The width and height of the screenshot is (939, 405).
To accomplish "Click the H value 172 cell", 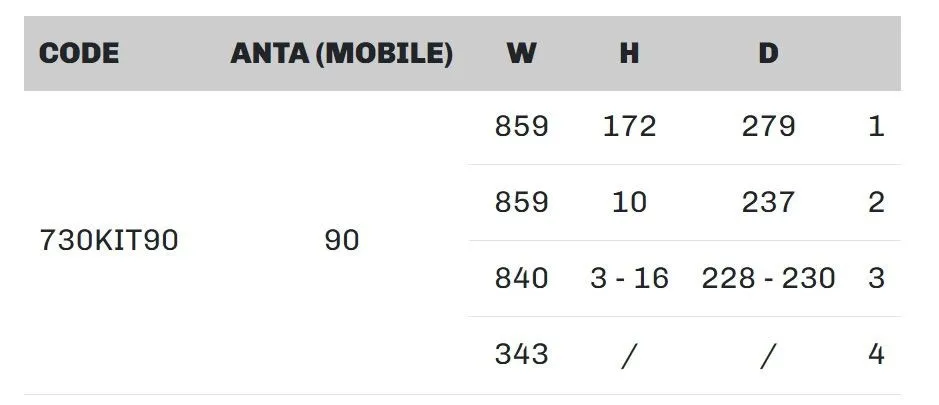I will coord(629,127).
